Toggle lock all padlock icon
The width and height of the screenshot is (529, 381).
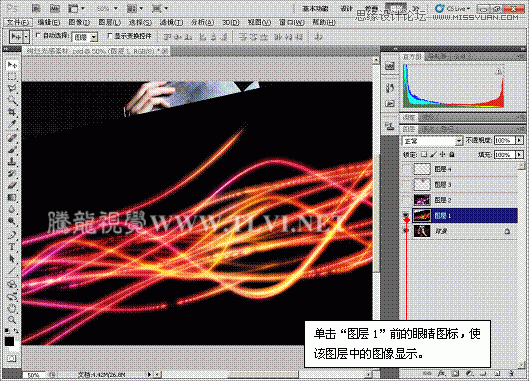(452, 155)
